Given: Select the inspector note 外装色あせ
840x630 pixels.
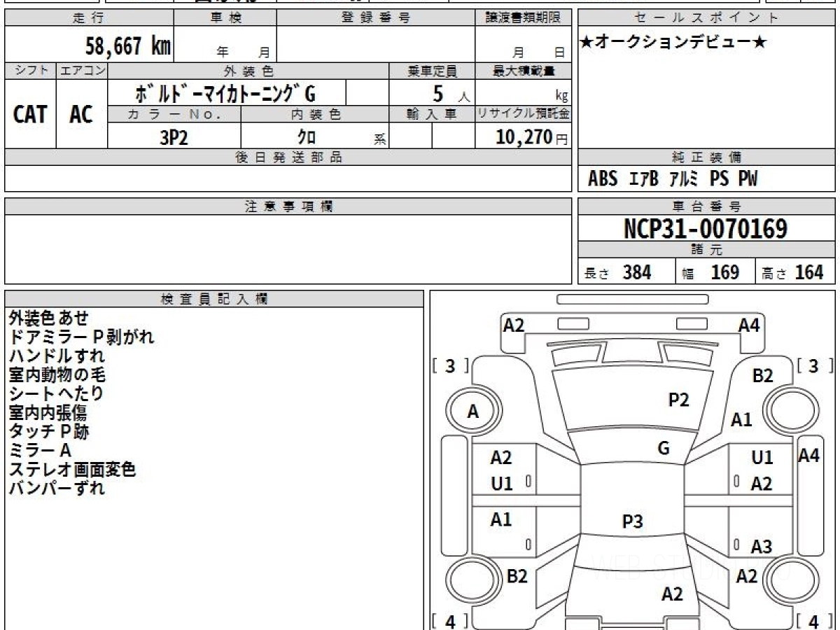Looking at the screenshot, I should [x=49, y=318].
